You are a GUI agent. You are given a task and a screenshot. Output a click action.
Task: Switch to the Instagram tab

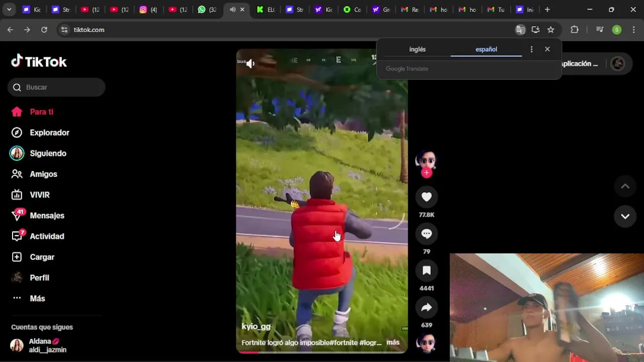tap(148, 10)
